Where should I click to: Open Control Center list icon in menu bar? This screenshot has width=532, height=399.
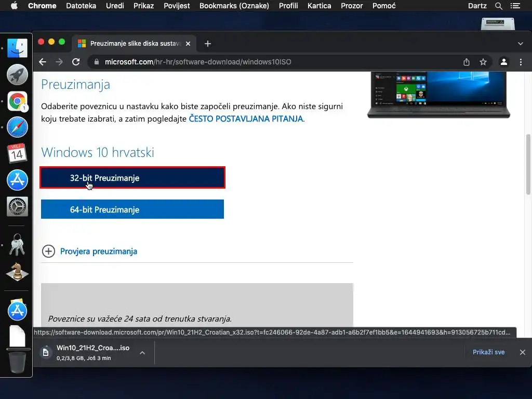tap(515, 6)
